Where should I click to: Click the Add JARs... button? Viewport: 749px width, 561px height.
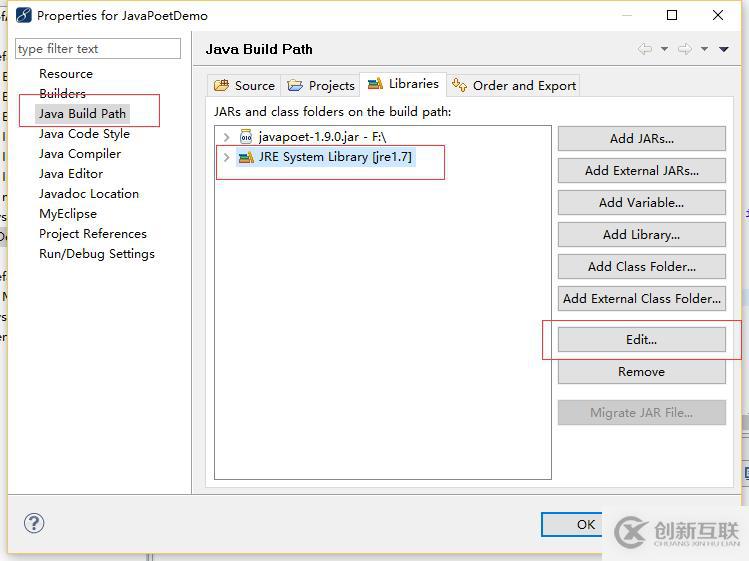[x=642, y=139]
